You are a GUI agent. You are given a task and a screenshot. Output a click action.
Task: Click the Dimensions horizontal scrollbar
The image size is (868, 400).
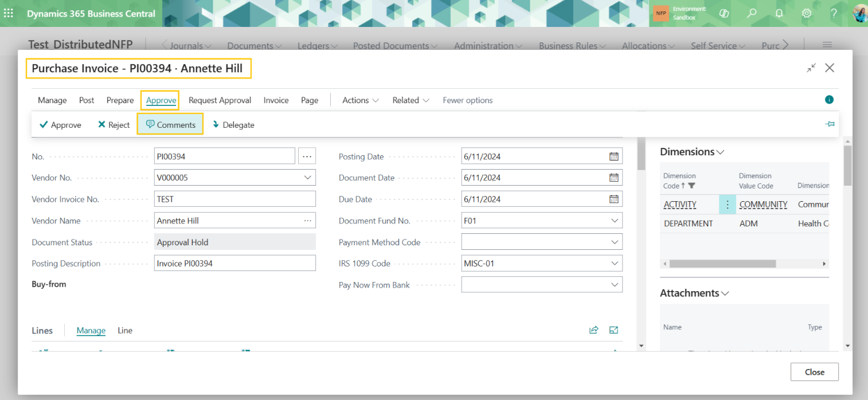click(x=722, y=264)
